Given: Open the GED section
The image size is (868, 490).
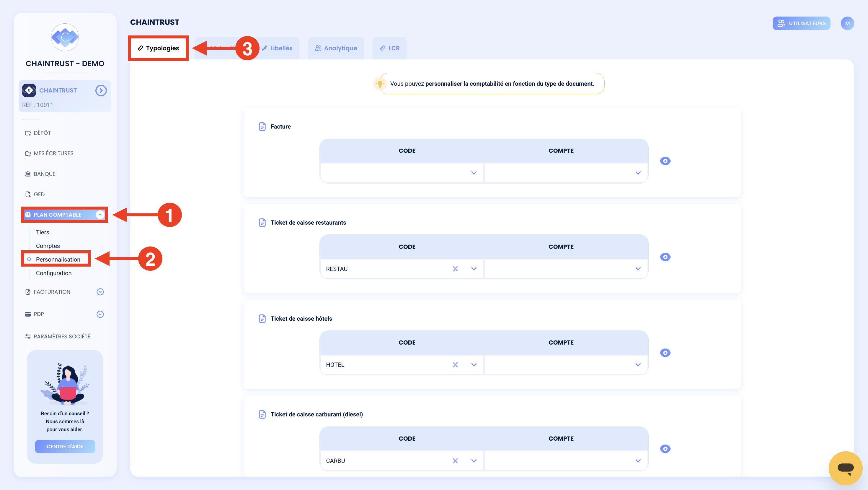Looking at the screenshot, I should (39, 194).
